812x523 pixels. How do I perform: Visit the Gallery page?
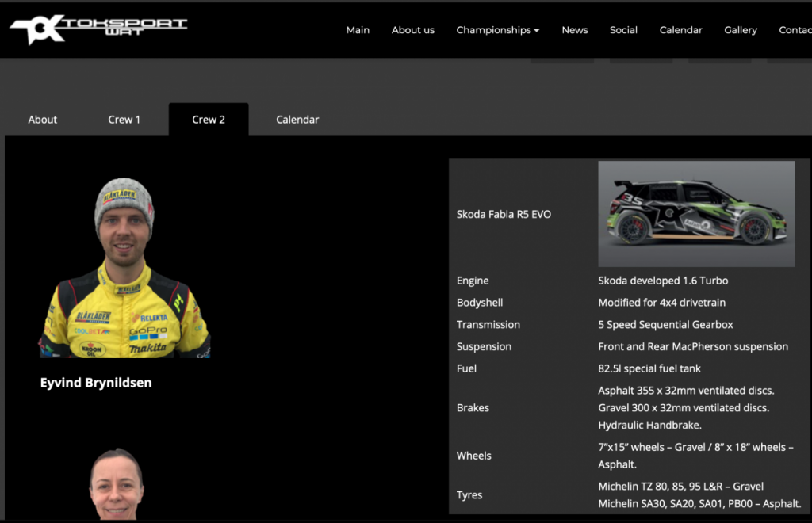[740, 30]
